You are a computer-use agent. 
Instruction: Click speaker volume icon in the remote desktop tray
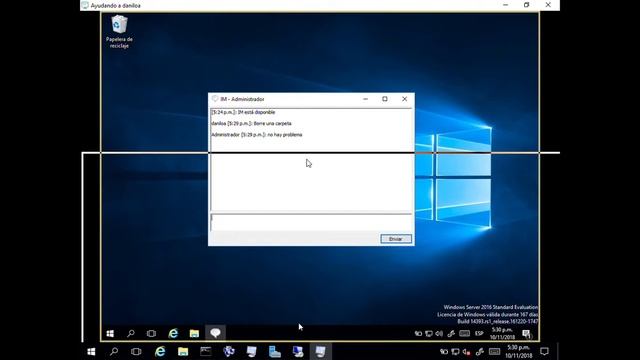point(439,333)
